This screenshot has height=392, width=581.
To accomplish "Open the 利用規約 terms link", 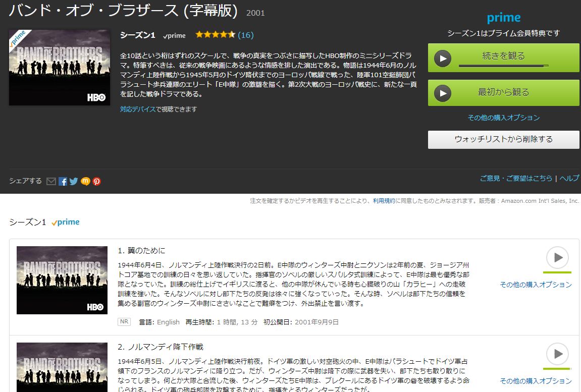I will (x=384, y=201).
